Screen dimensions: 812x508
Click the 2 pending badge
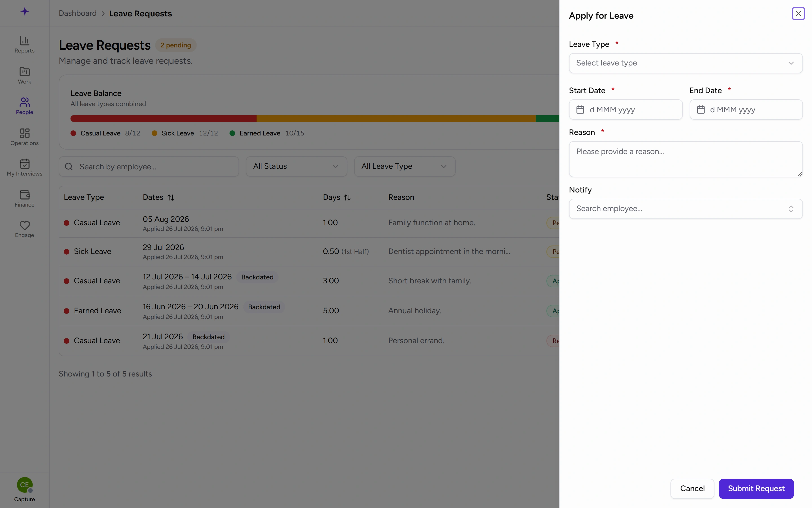click(x=175, y=45)
